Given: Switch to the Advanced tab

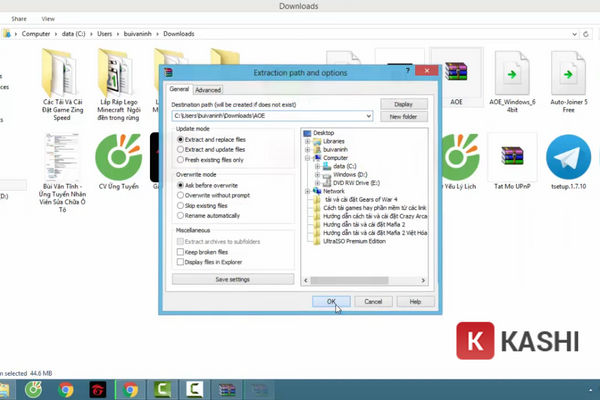Looking at the screenshot, I should (x=208, y=90).
